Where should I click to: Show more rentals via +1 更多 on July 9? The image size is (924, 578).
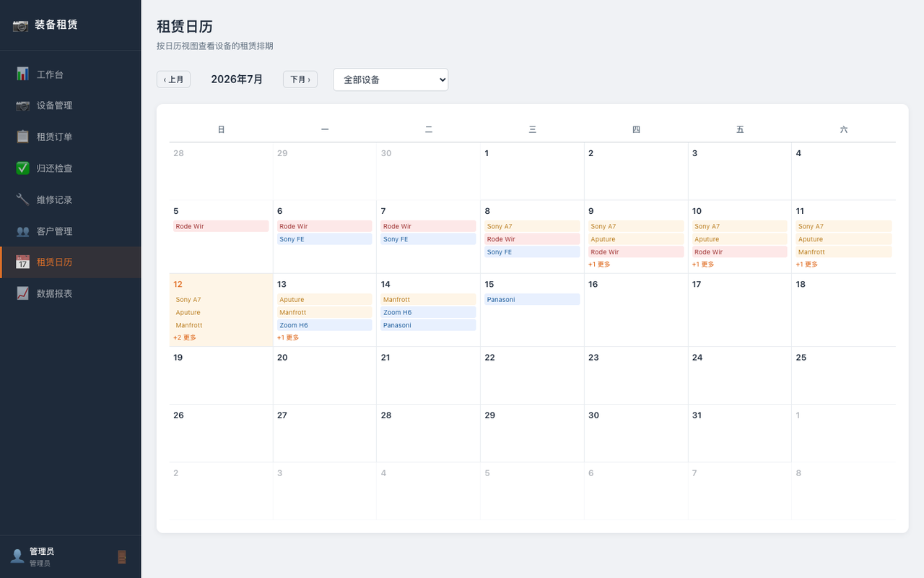(x=599, y=264)
